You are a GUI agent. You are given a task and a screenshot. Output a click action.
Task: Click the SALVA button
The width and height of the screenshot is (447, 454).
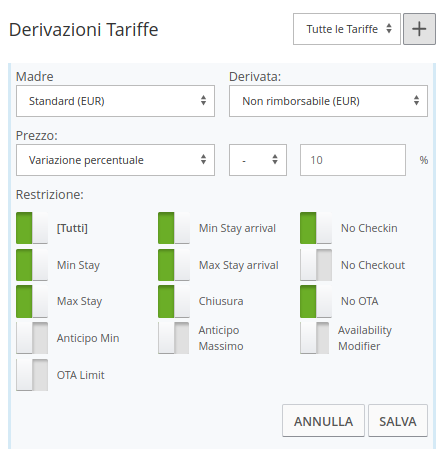398,421
